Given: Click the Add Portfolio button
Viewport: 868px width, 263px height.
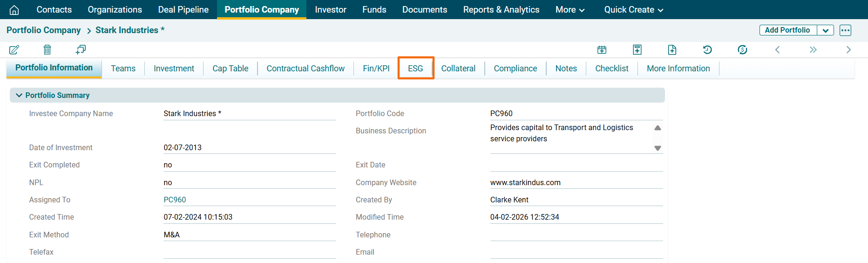Looking at the screenshot, I should (x=787, y=30).
